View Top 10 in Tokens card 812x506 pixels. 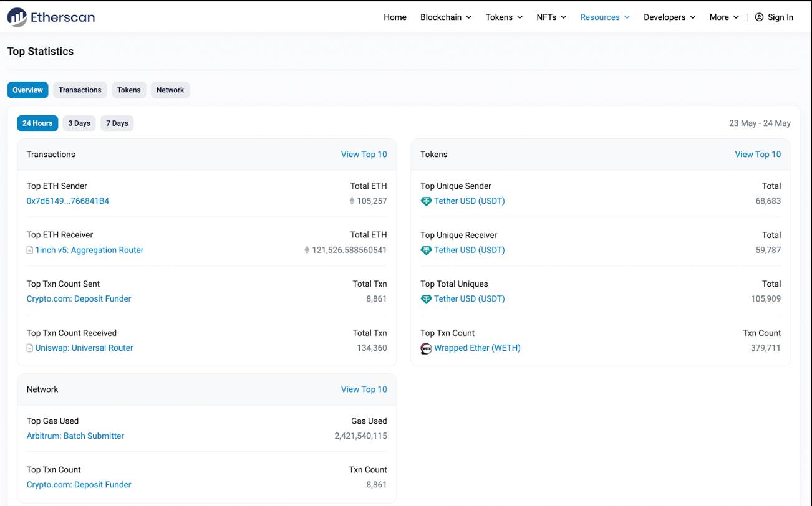758,155
